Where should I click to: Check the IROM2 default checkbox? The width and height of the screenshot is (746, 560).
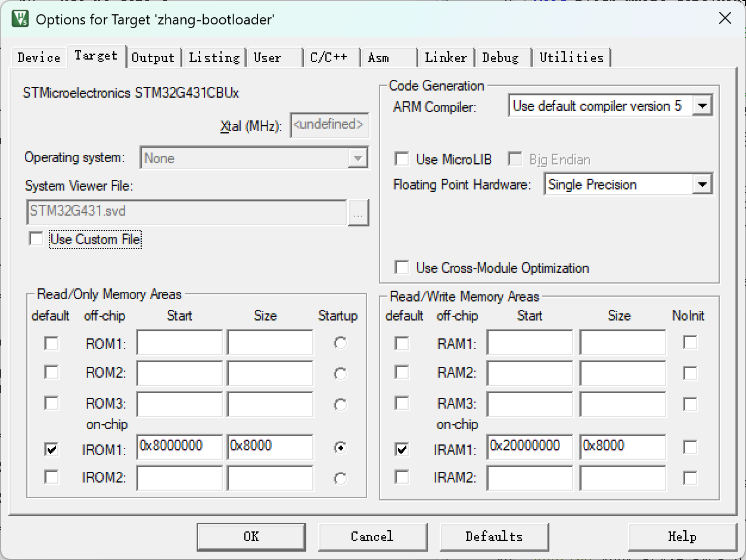click(x=52, y=477)
